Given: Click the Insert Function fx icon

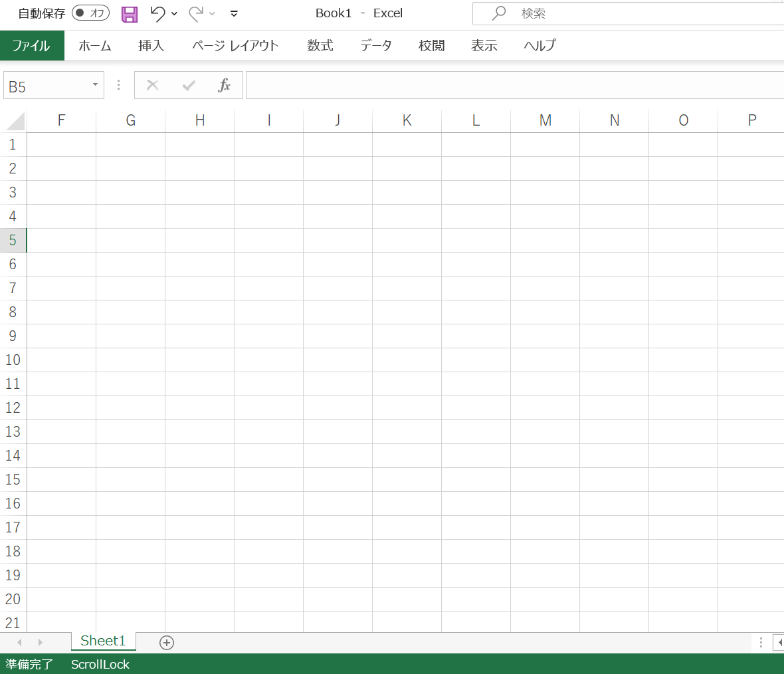Looking at the screenshot, I should coord(225,85).
